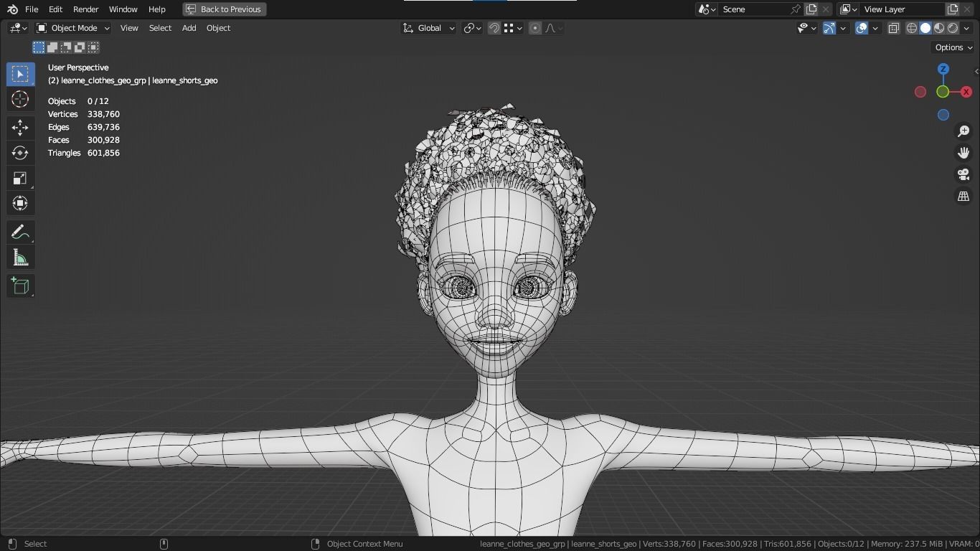Select the Add Cube tool
The image size is (980, 551).
20,286
